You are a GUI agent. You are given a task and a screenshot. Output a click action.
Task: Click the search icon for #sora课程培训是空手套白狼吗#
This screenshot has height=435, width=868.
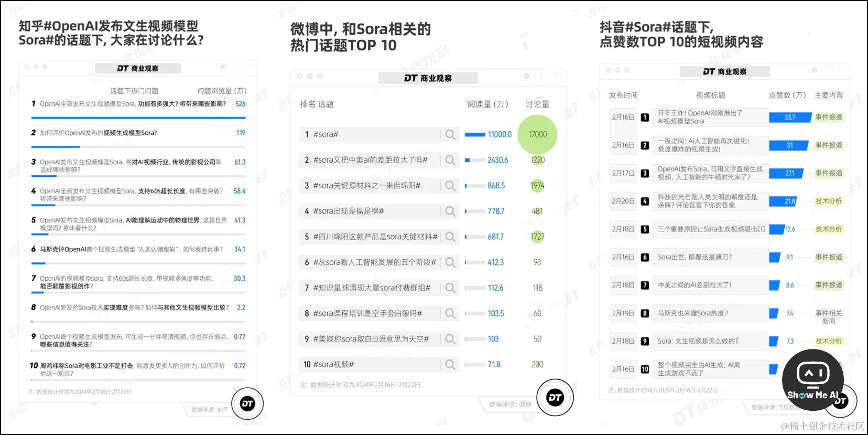coord(450,314)
